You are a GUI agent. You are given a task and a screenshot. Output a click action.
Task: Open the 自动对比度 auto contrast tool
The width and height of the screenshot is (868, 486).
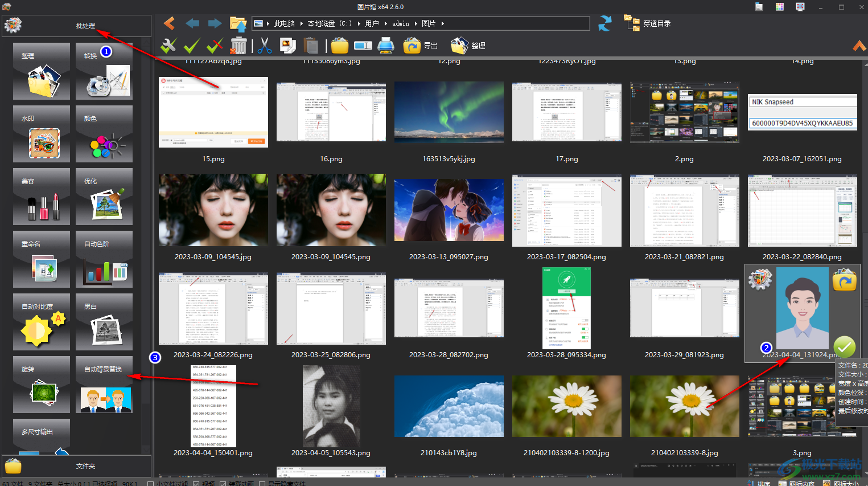click(42, 322)
